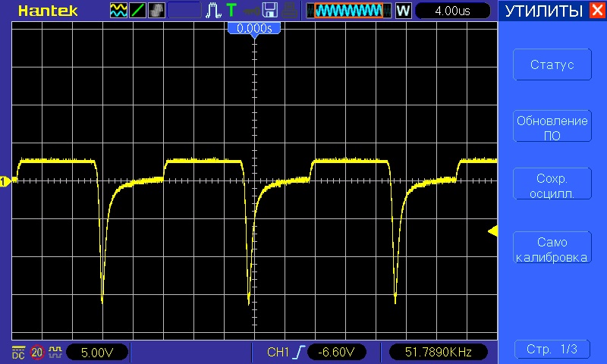This screenshot has height=364, width=607.
Task: Start Само калибровка
Action: click(x=552, y=249)
